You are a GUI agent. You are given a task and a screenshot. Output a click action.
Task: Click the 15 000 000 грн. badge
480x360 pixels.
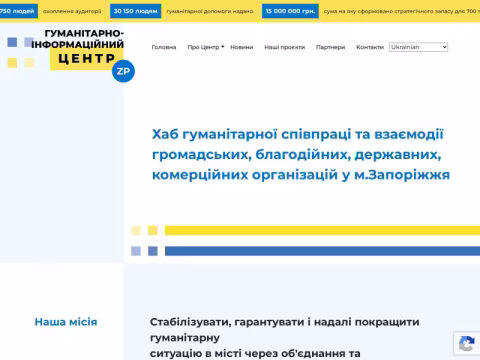(290, 11)
